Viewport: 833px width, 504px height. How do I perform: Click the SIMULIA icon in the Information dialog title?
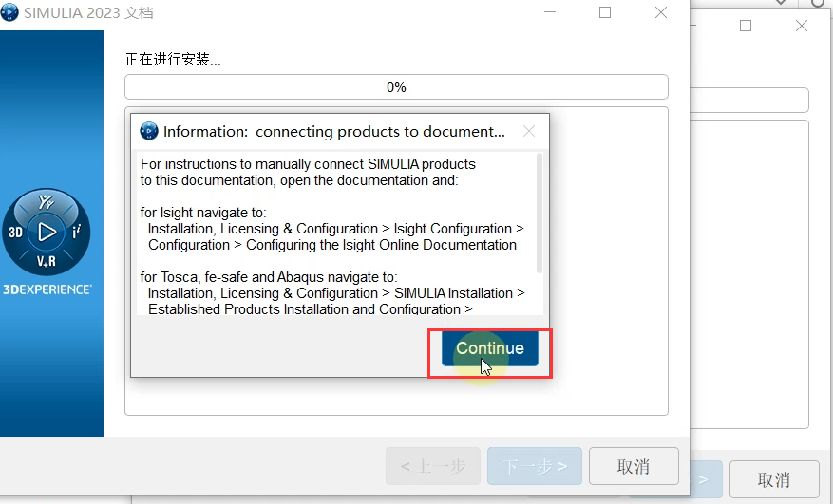click(x=149, y=131)
